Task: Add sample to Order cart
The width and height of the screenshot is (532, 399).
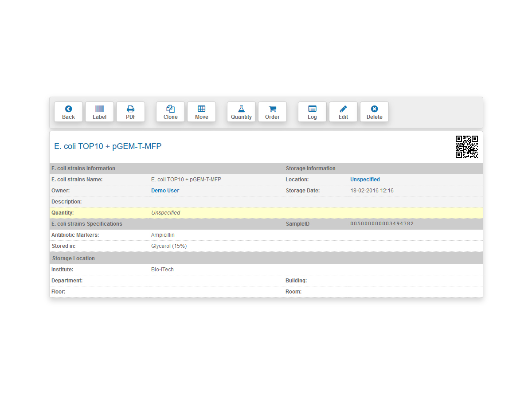Action: (x=272, y=112)
